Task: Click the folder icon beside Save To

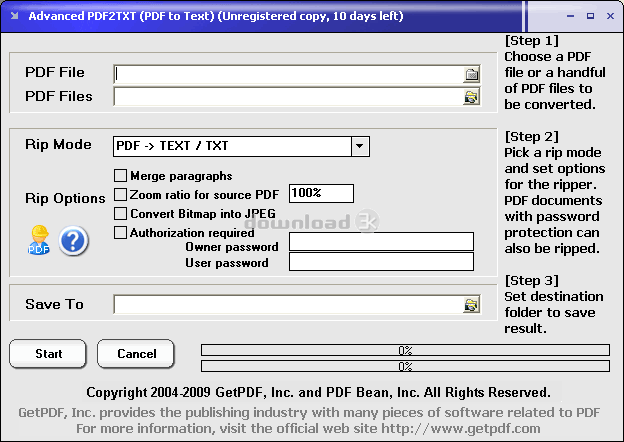Action: (x=472, y=305)
